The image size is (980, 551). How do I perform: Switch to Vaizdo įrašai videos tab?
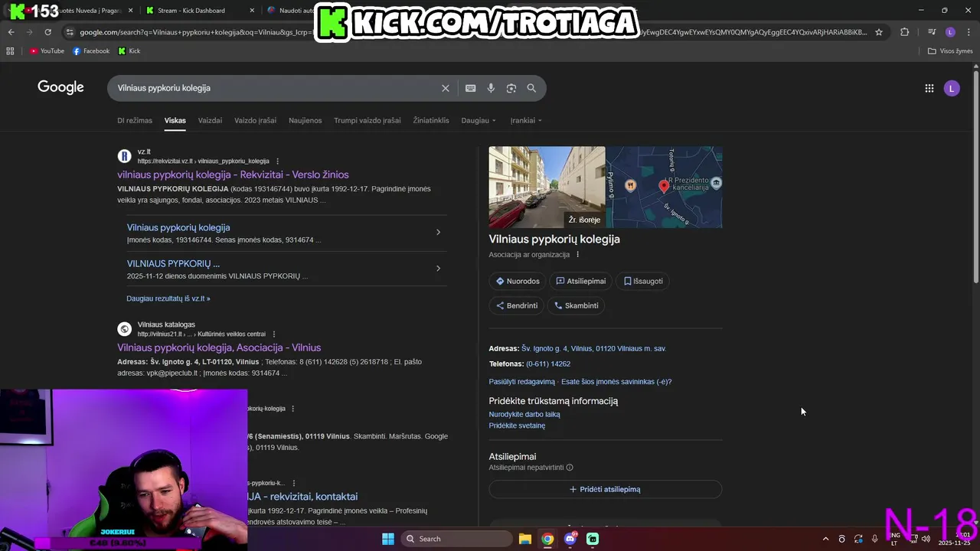(x=255, y=120)
